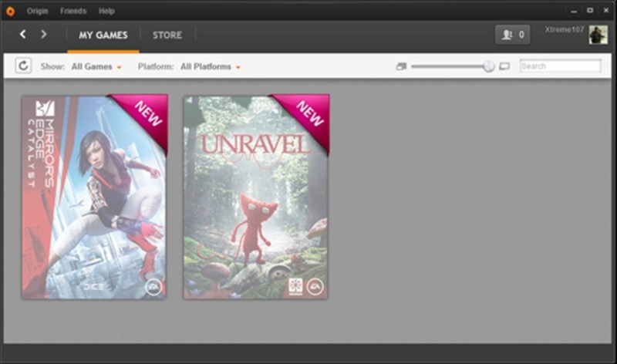Click the Origin logo icon
617x364 pixels.
click(10, 11)
